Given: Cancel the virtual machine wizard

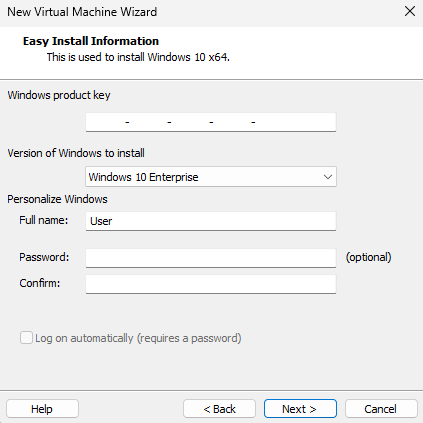Looking at the screenshot, I should pyautogui.click(x=381, y=409).
